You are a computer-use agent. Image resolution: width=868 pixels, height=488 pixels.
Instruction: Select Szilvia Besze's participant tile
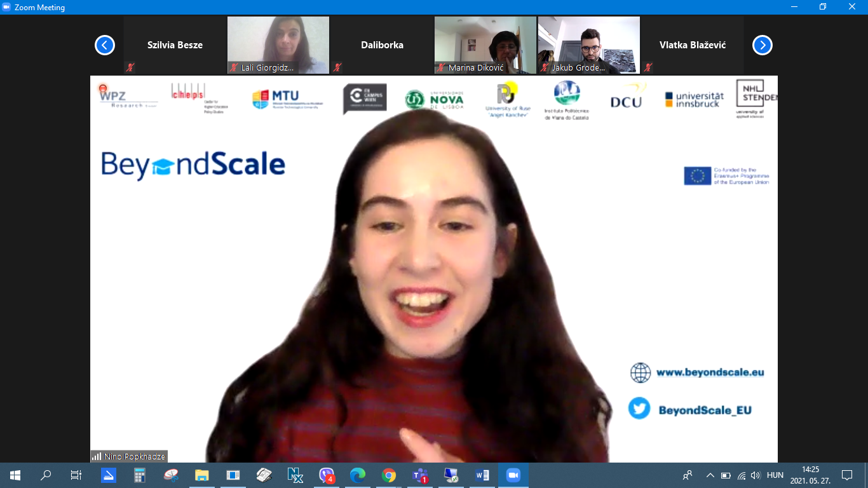click(175, 45)
